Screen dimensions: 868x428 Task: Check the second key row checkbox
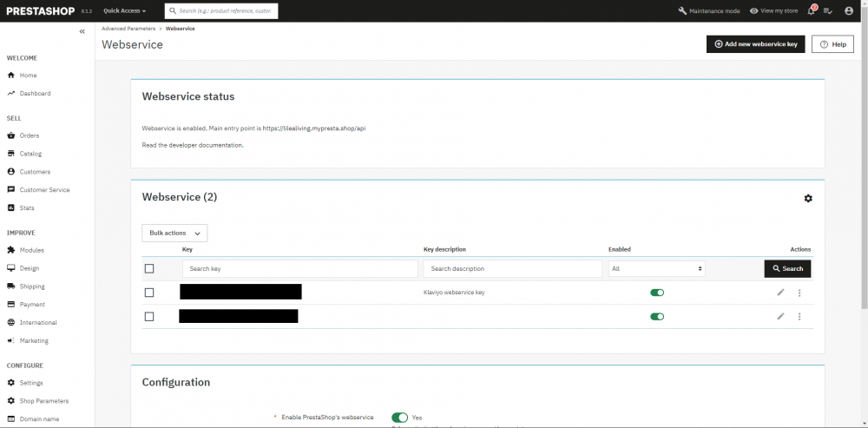coord(149,317)
